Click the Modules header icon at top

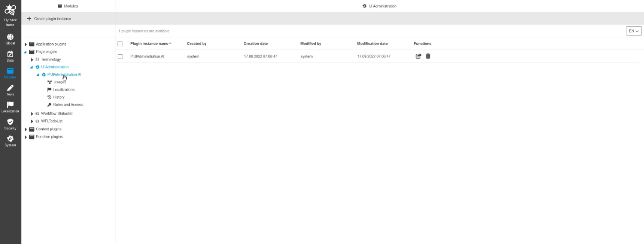click(60, 6)
